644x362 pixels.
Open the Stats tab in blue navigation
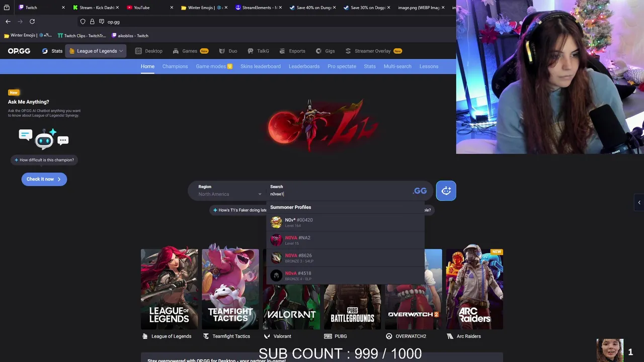[x=370, y=66]
